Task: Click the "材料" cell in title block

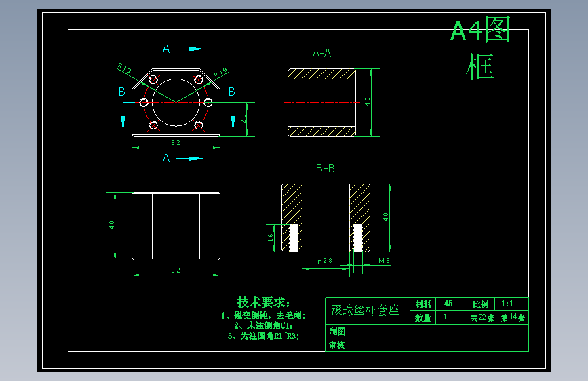Action: 423,304
